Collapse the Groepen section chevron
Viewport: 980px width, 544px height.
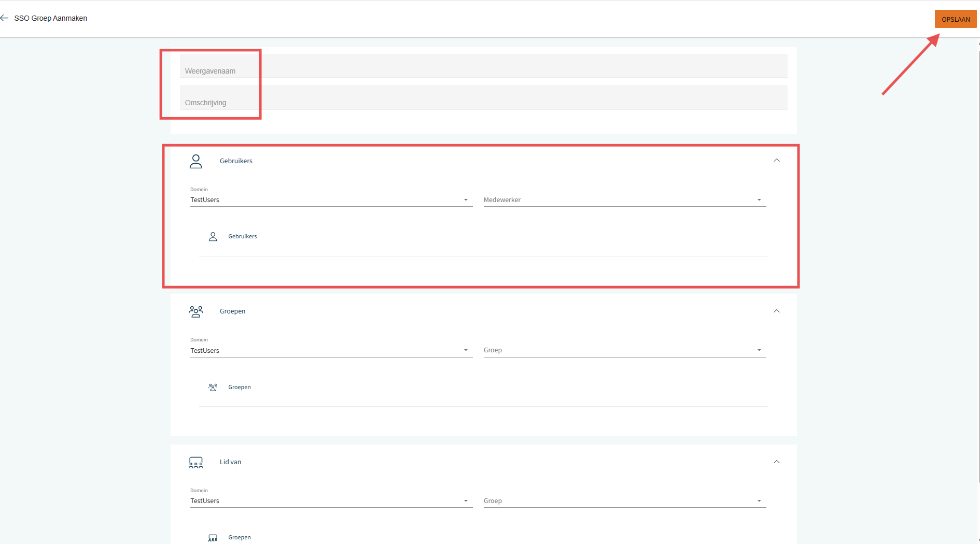pos(776,311)
